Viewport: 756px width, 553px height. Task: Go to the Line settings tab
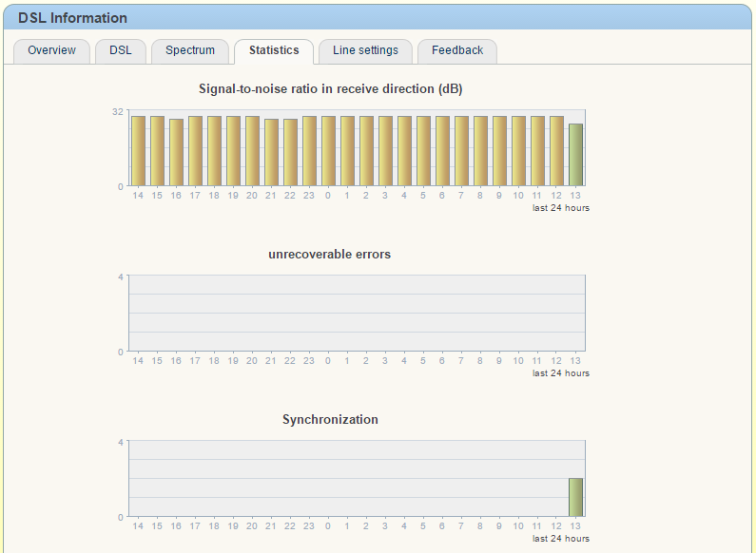[365, 51]
